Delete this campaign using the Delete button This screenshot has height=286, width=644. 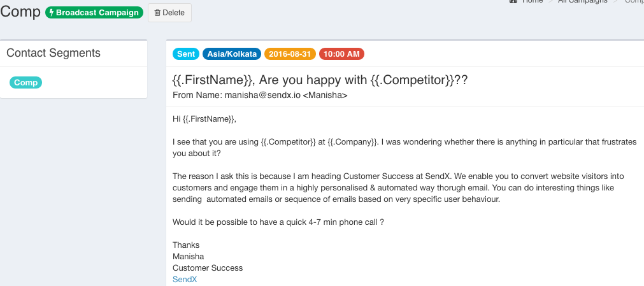[x=169, y=13]
